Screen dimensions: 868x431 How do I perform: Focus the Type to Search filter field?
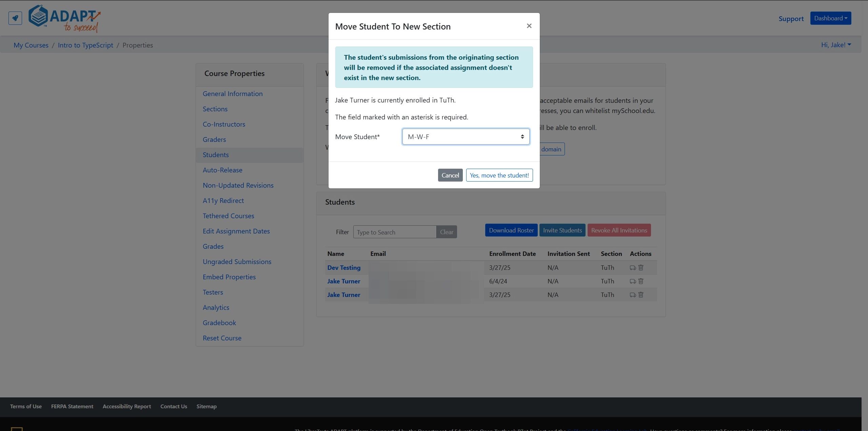395,232
